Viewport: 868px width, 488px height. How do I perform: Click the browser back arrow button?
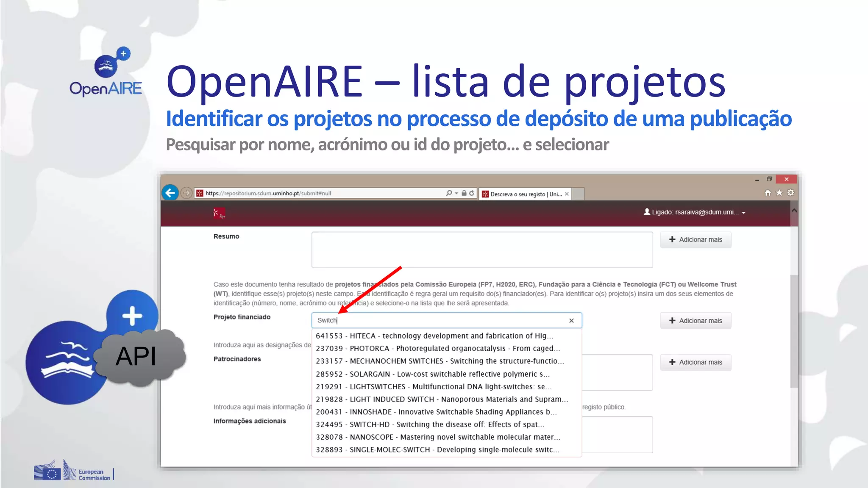click(170, 193)
